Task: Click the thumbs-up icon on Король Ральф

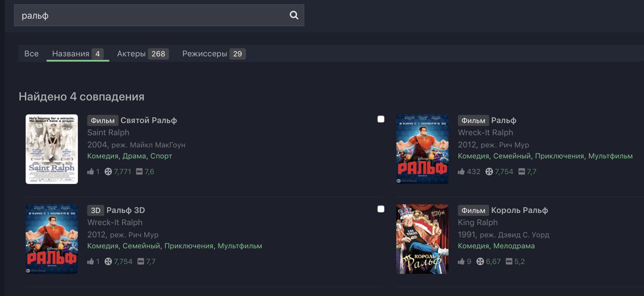Action: [461, 261]
